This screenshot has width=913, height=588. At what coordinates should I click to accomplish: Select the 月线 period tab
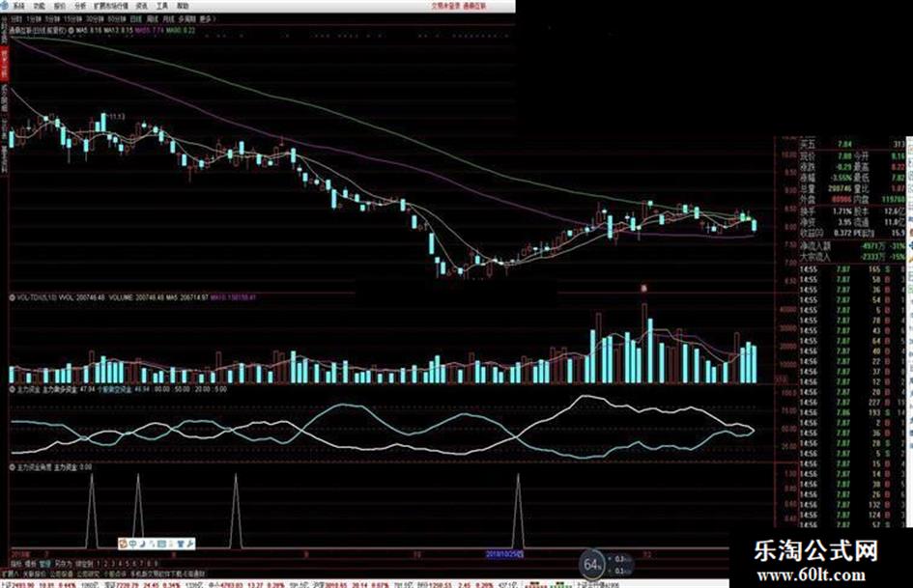pyautogui.click(x=168, y=18)
